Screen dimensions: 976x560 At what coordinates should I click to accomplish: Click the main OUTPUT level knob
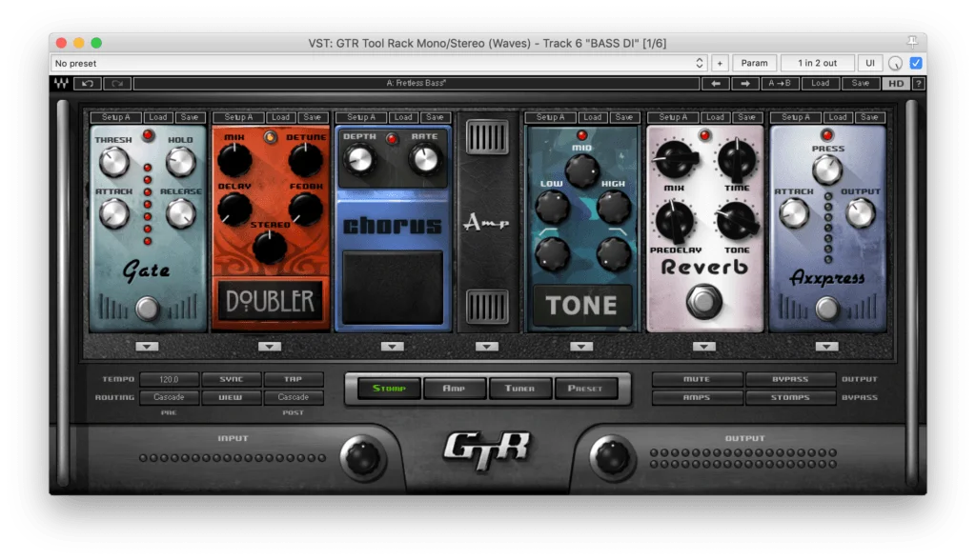[613, 458]
